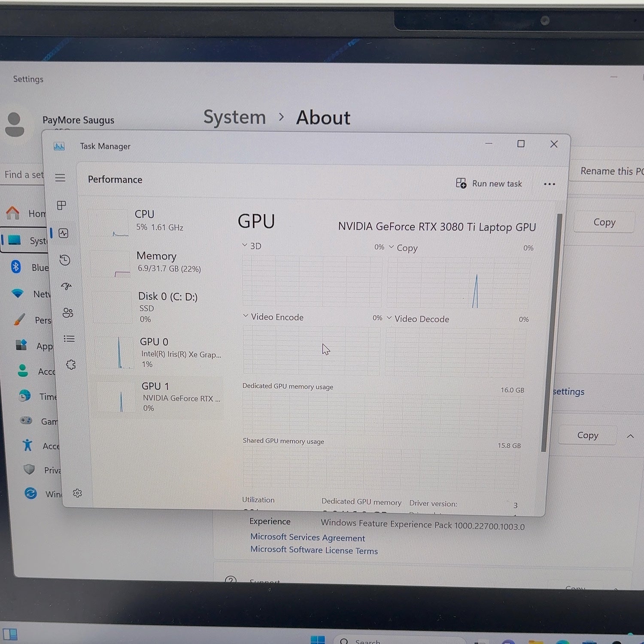Open Users page icon in Task Manager
The width and height of the screenshot is (644, 644).
(68, 313)
